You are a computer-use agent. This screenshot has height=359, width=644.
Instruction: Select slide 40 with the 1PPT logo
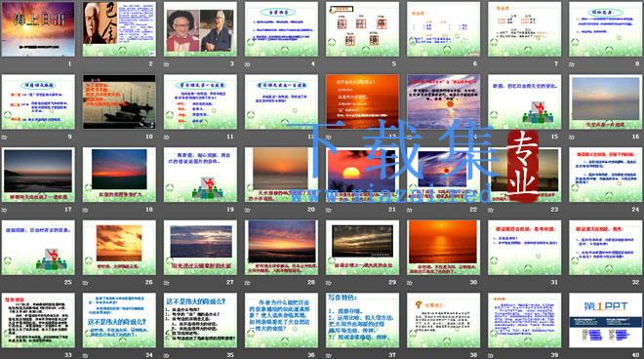click(x=605, y=320)
